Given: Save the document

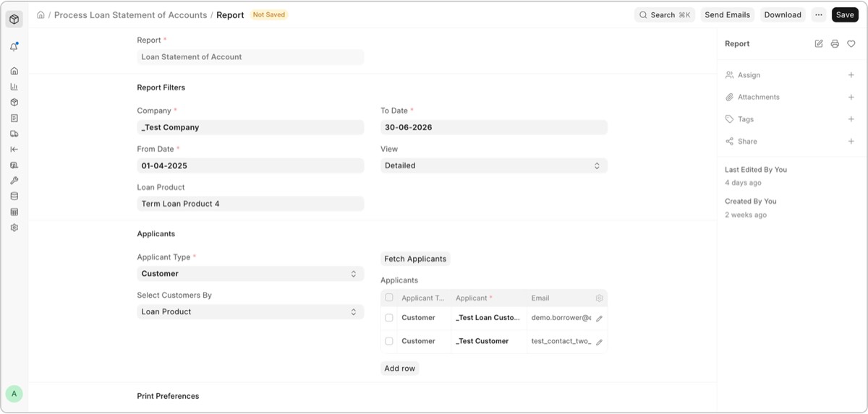Looking at the screenshot, I should pyautogui.click(x=845, y=14).
